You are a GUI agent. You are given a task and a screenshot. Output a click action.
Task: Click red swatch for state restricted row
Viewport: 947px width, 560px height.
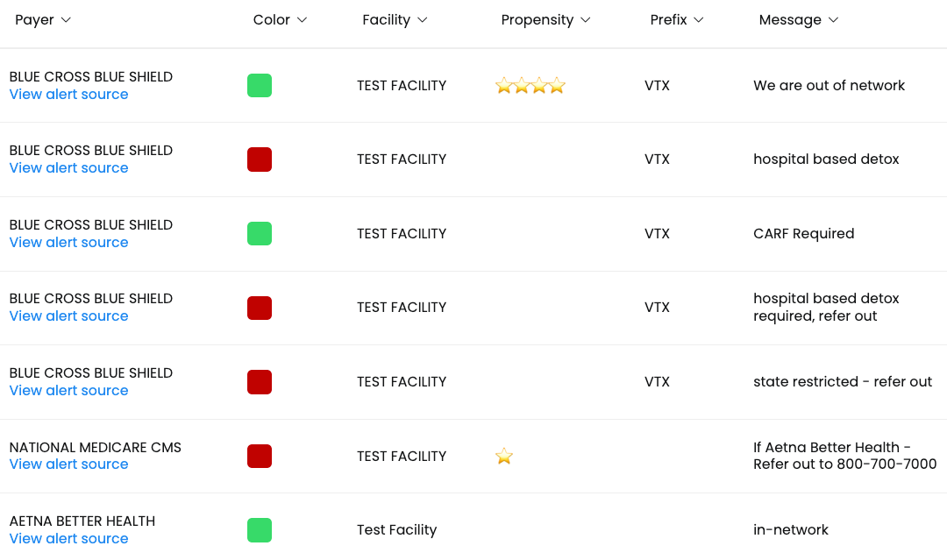(260, 382)
